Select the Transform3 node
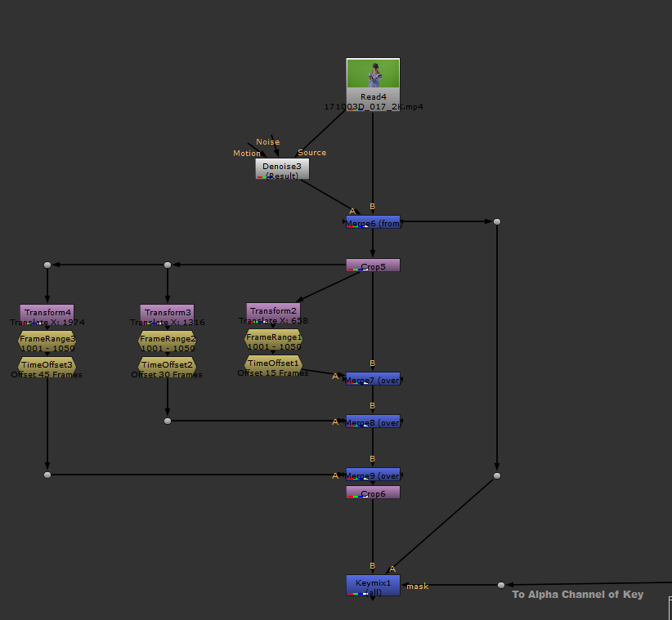The width and height of the screenshot is (672, 620). pyautogui.click(x=167, y=311)
